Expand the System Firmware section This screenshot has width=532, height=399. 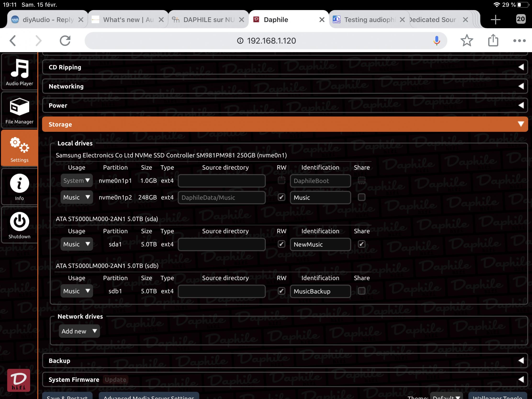tap(285, 380)
